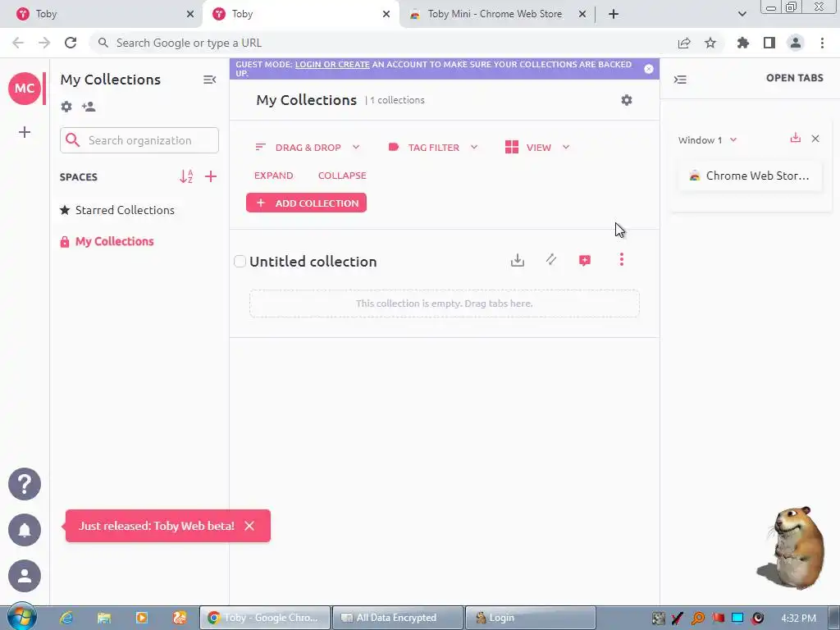
Task: Open organization settings gear in sidebar
Action: click(x=66, y=107)
